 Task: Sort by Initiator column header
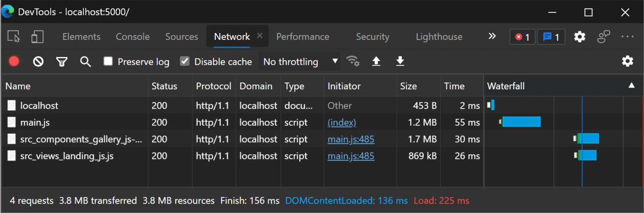[x=360, y=86]
